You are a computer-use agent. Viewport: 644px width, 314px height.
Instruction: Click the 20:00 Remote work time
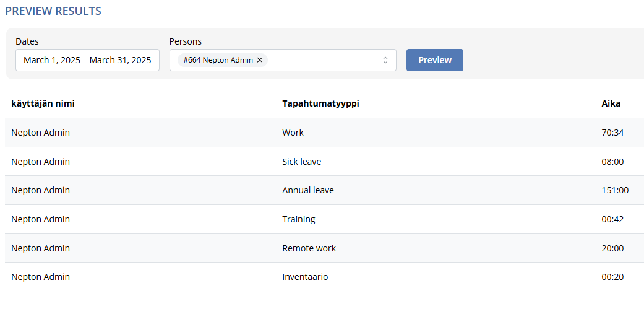612,248
